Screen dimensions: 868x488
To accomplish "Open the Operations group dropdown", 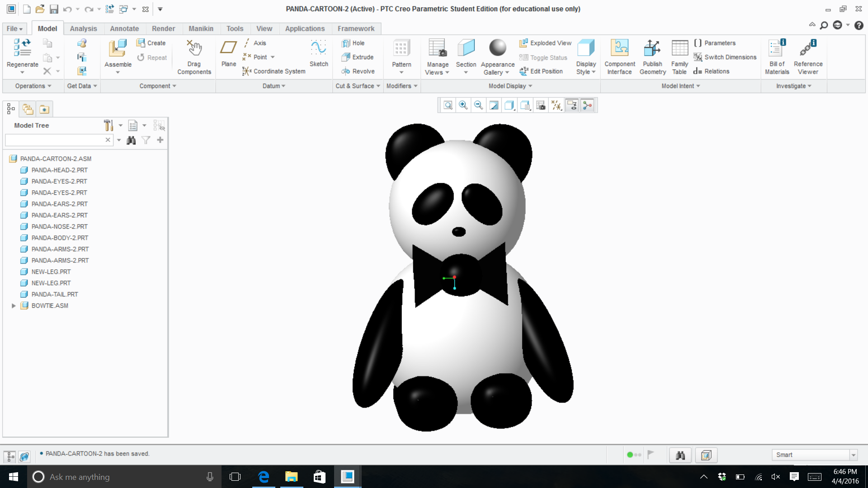I will click(33, 86).
